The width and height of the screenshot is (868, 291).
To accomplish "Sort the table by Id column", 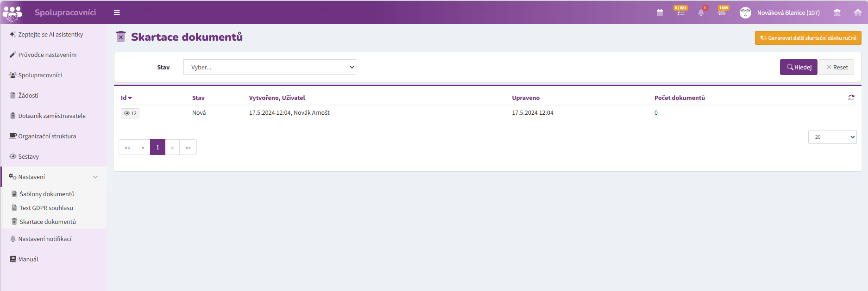I will pos(126,98).
